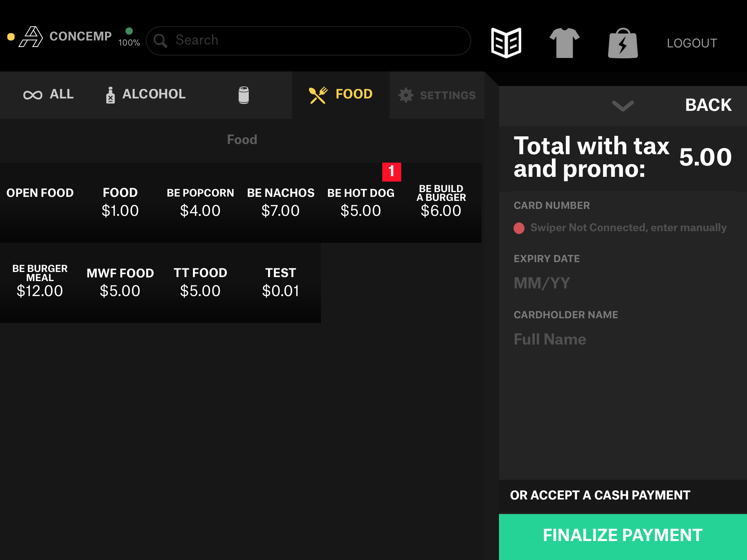747x560 pixels.
Task: Open the menu book icon
Action: (506, 43)
